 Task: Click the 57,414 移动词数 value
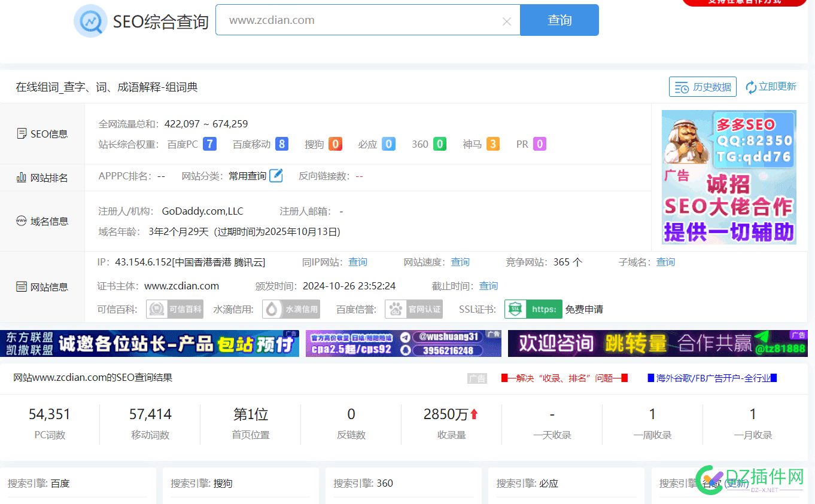(150, 414)
